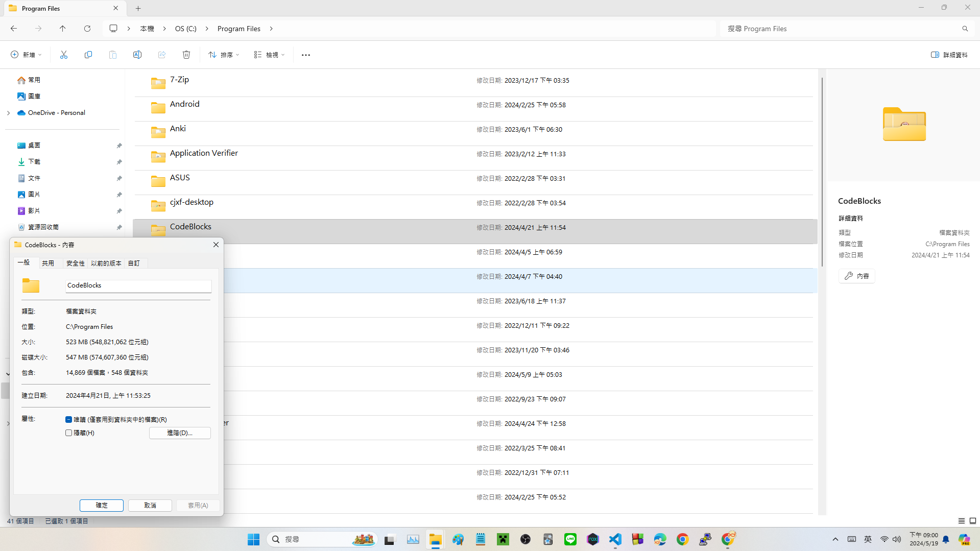Click the Refresh icon beside address bar
The width and height of the screenshot is (980, 551).
[x=87, y=29]
